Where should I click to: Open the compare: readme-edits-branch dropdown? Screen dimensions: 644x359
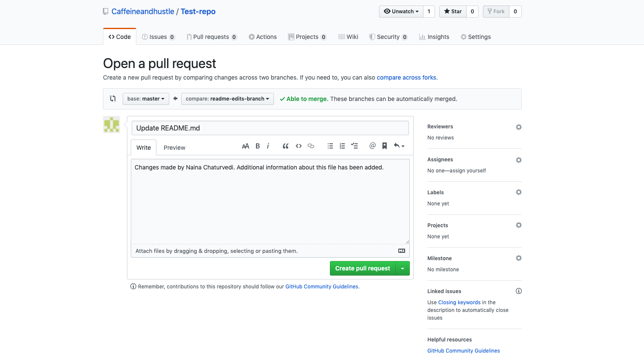tap(227, 99)
